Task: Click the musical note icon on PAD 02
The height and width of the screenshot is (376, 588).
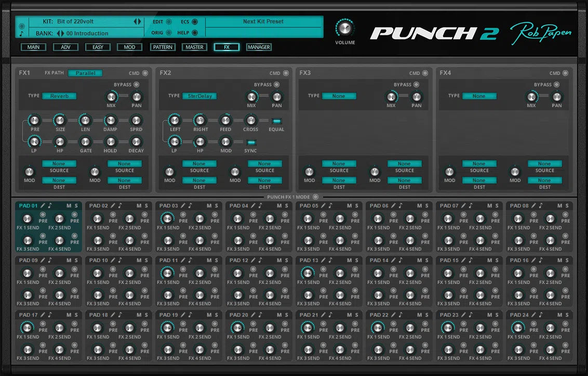Action: [121, 205]
